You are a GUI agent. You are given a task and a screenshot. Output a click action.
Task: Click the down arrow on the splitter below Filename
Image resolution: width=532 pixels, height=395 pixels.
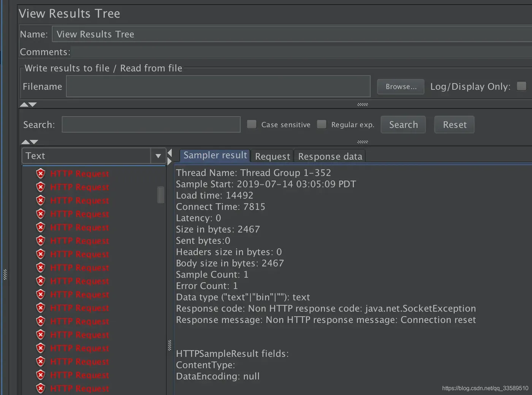coord(33,105)
